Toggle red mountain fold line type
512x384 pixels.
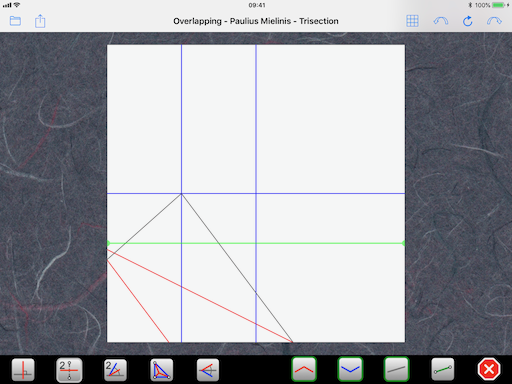point(304,369)
